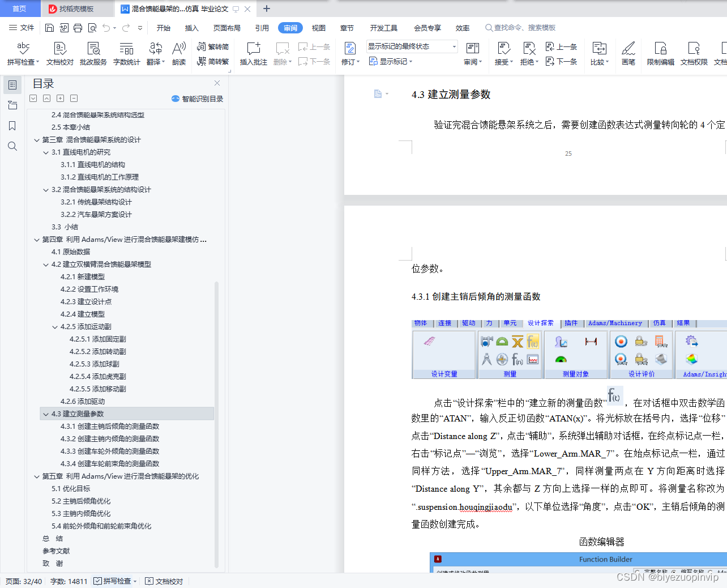Click 插入批注 to add a comment
727x588 pixels.
coord(254,54)
